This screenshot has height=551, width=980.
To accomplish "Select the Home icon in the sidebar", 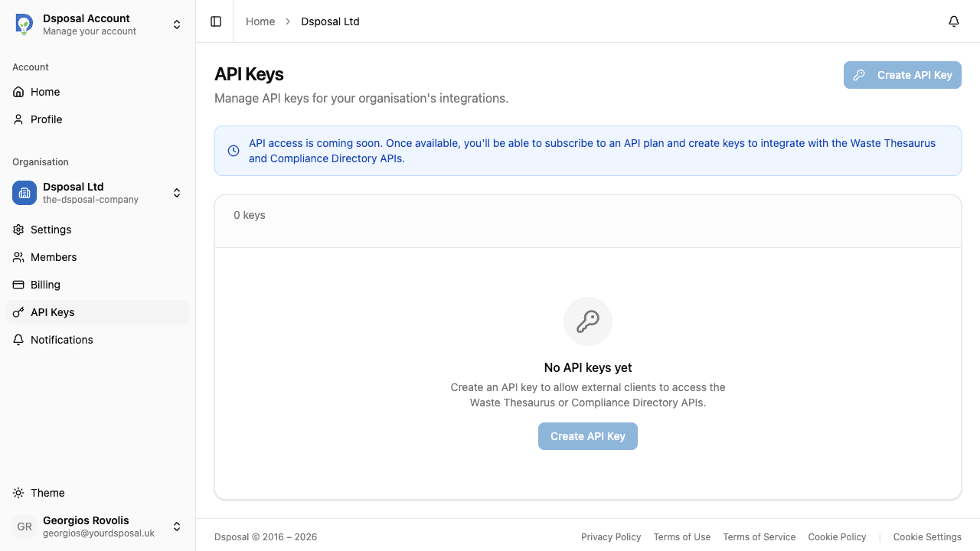I will point(18,92).
